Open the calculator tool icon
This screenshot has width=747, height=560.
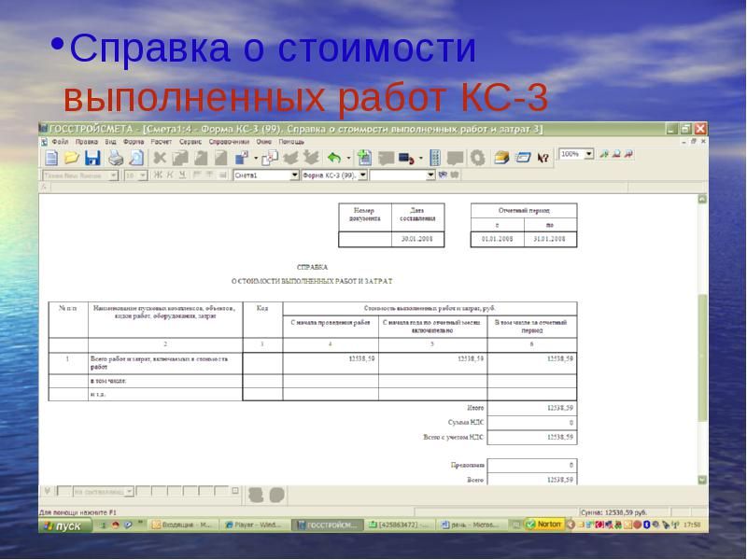click(436, 156)
